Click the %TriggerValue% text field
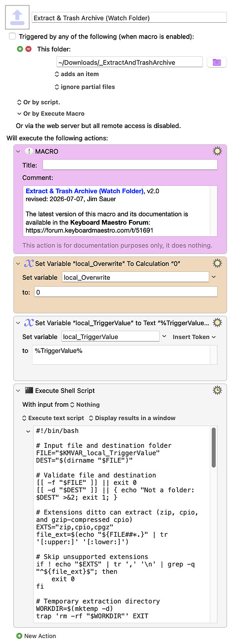This screenshot has height=644, width=232. click(x=121, y=355)
